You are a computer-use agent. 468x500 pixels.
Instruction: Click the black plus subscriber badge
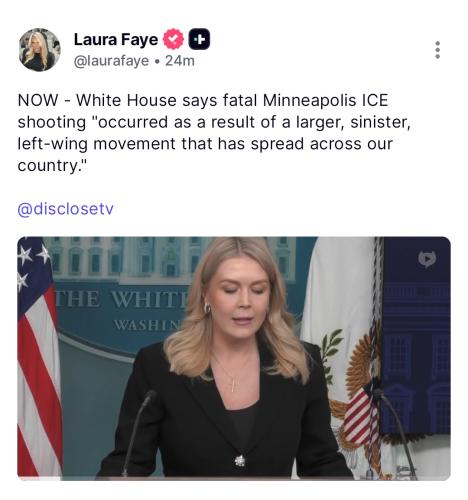199,39
